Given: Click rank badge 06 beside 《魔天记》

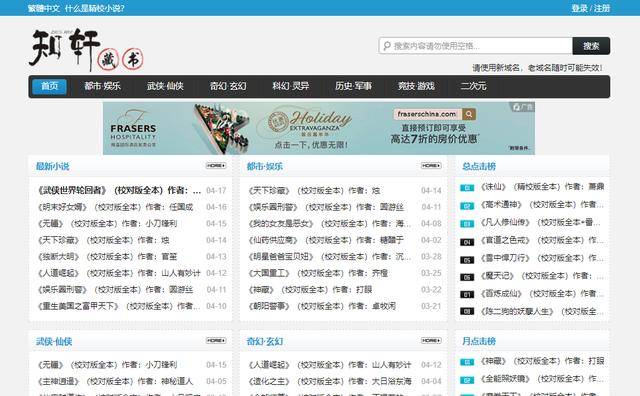Looking at the screenshot, I should (467, 278).
